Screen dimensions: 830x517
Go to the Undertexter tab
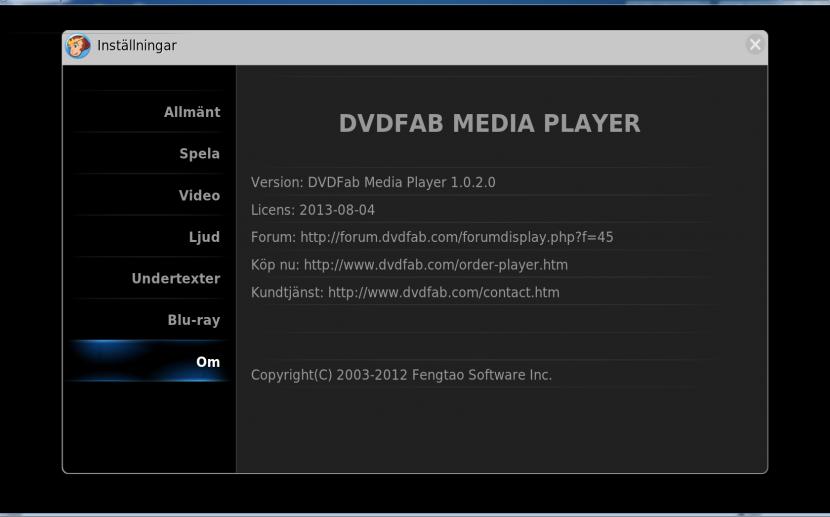click(176, 278)
